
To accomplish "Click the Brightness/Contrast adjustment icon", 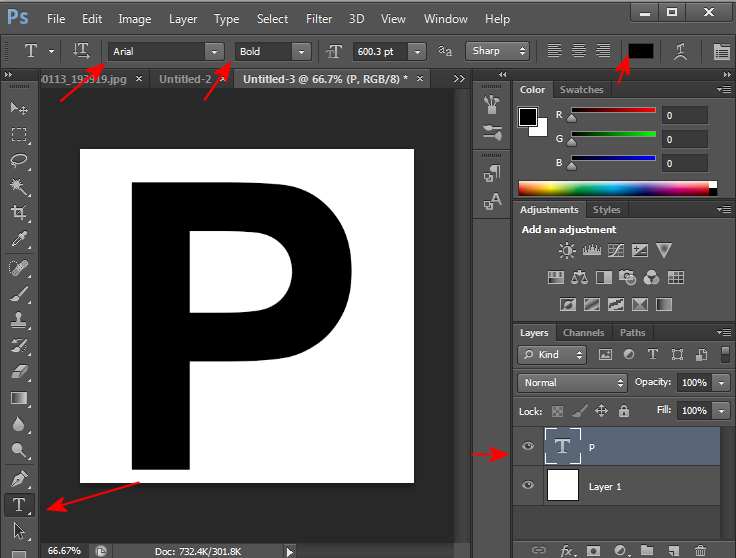I will point(567,251).
